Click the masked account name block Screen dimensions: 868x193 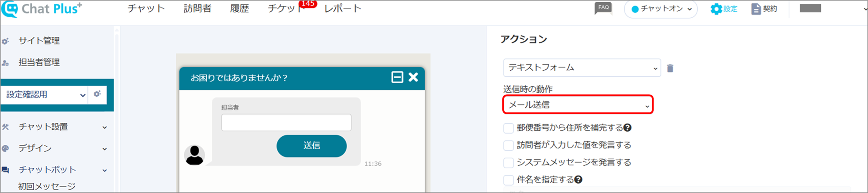point(810,8)
